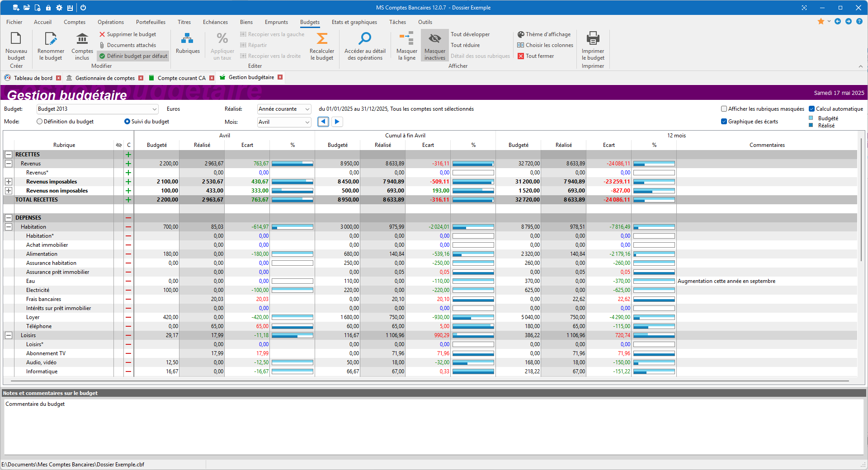This screenshot has width=868, height=470.
Task: Click the Commentaires column header
Action: pos(767,145)
